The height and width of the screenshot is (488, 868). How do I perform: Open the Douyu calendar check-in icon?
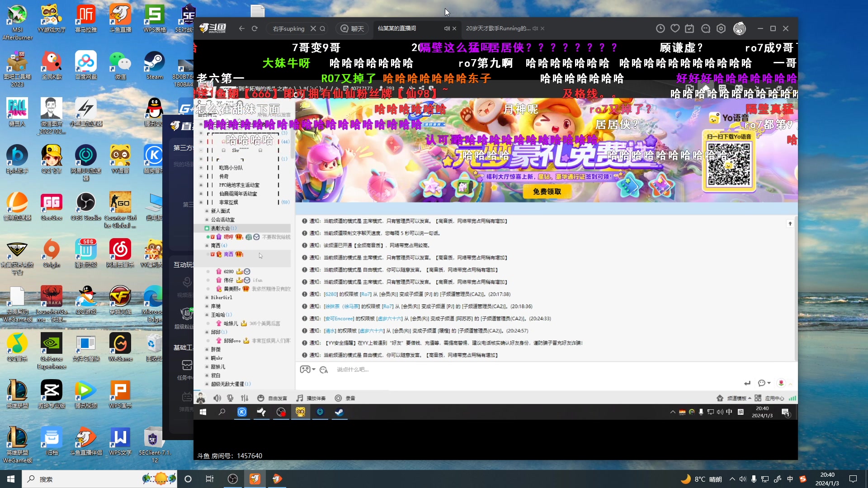coord(689,28)
